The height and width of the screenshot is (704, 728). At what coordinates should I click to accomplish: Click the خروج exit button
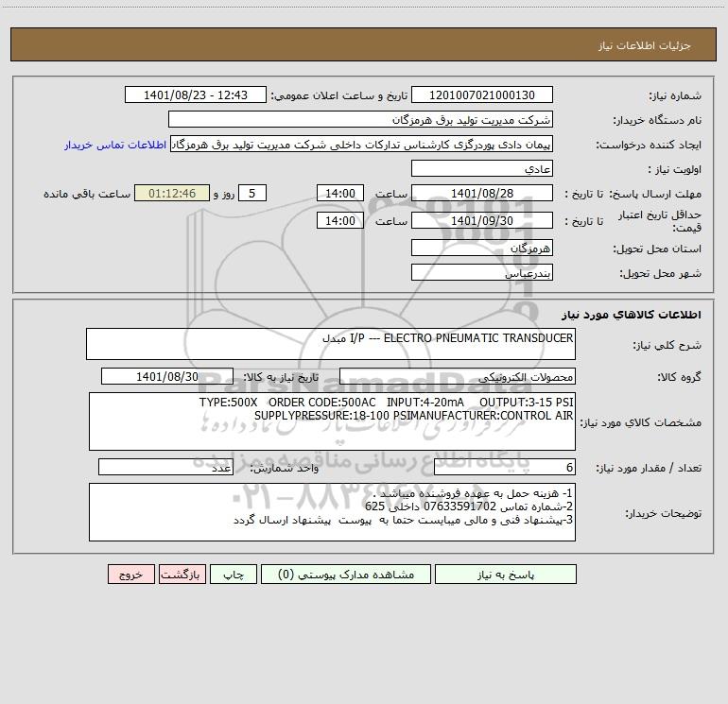coord(130,574)
